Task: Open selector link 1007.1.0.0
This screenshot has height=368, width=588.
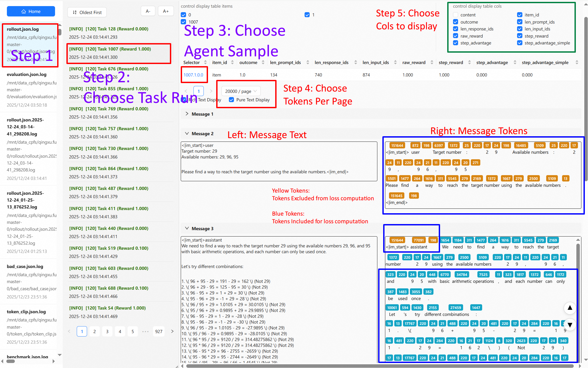Action: [193, 75]
